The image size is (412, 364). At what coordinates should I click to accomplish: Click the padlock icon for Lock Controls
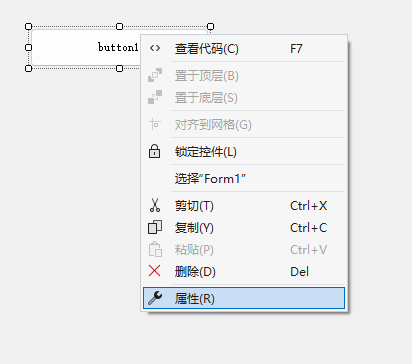tap(154, 151)
